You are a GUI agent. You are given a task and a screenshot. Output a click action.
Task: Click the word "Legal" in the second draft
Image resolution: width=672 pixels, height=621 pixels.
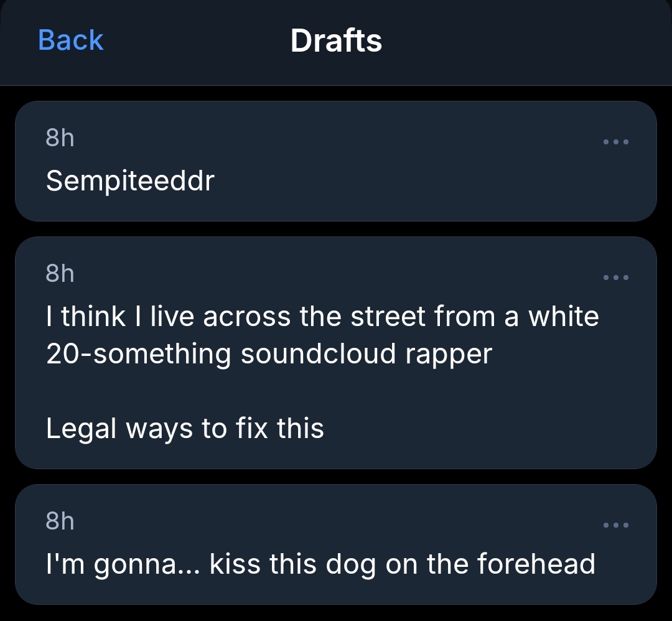pos(82,428)
